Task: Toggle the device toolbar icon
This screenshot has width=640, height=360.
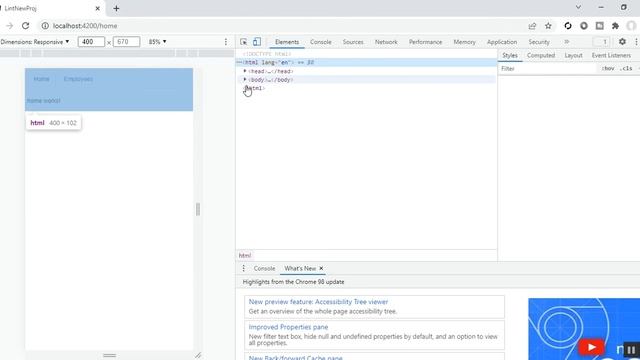Action: pyautogui.click(x=257, y=42)
